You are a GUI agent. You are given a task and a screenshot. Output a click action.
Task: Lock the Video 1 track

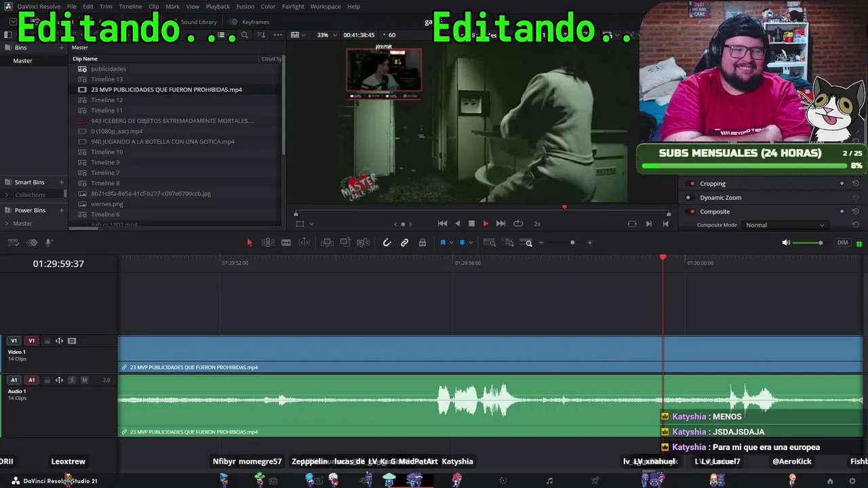(47, 341)
